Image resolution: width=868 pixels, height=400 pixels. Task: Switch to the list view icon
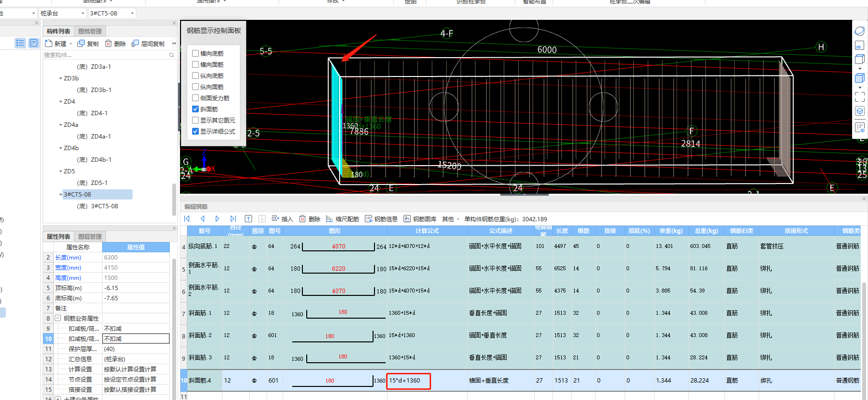coord(20,43)
